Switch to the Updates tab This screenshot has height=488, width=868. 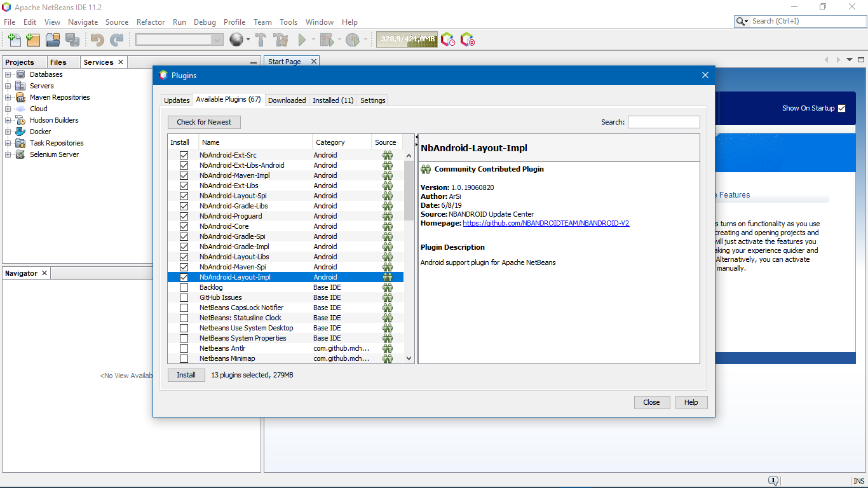tap(177, 100)
